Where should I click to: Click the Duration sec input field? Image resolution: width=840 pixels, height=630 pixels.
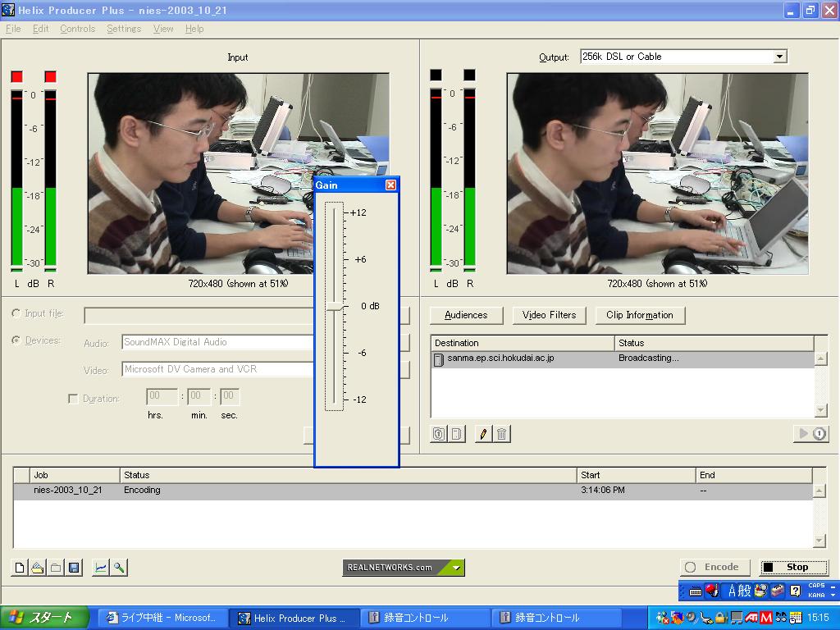click(x=230, y=397)
